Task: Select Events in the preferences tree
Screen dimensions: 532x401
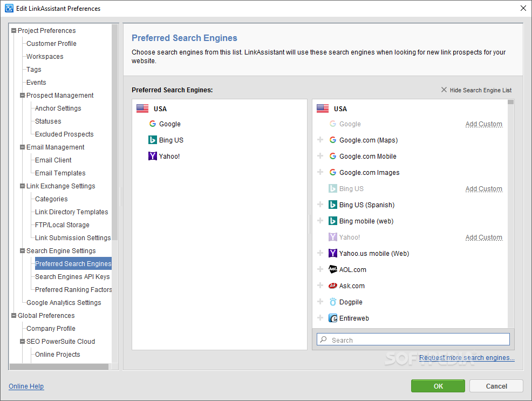Action: tap(36, 82)
